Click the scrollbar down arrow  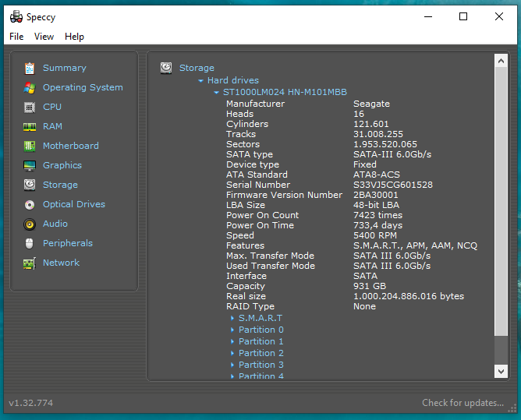[x=501, y=371]
